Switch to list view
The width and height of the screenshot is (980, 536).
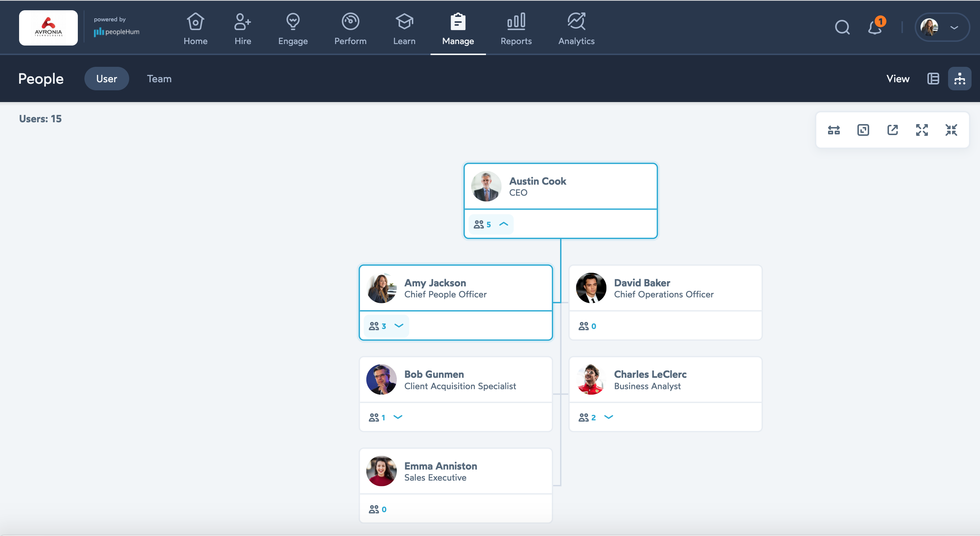[933, 79]
